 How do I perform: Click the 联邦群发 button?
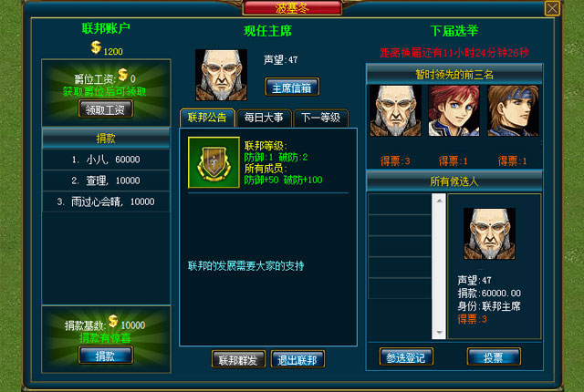coord(239,359)
